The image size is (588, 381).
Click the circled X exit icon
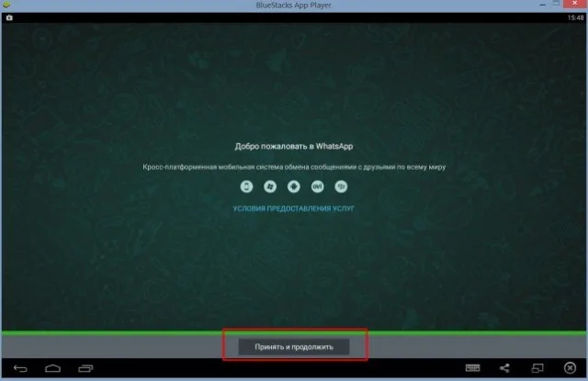tap(570, 368)
